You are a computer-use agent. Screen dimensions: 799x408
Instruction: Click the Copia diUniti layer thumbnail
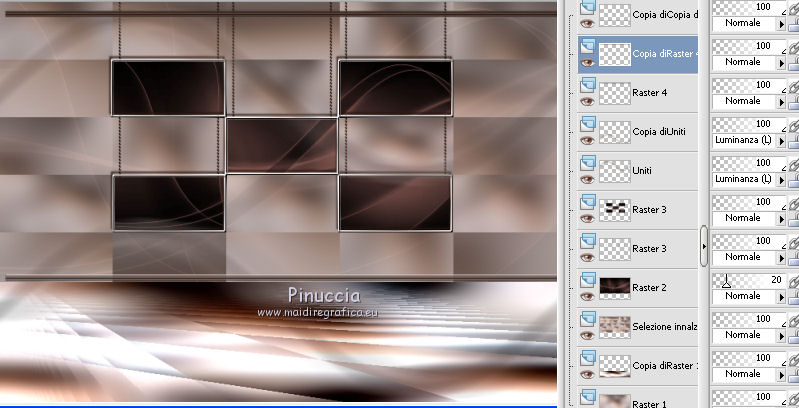pyautogui.click(x=615, y=131)
